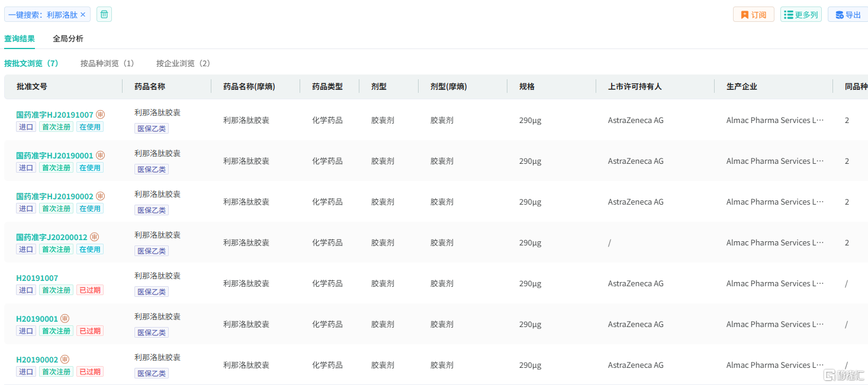This screenshot has height=385, width=868.
Task: Click the 订阅 subscribe button
Action: point(753,15)
